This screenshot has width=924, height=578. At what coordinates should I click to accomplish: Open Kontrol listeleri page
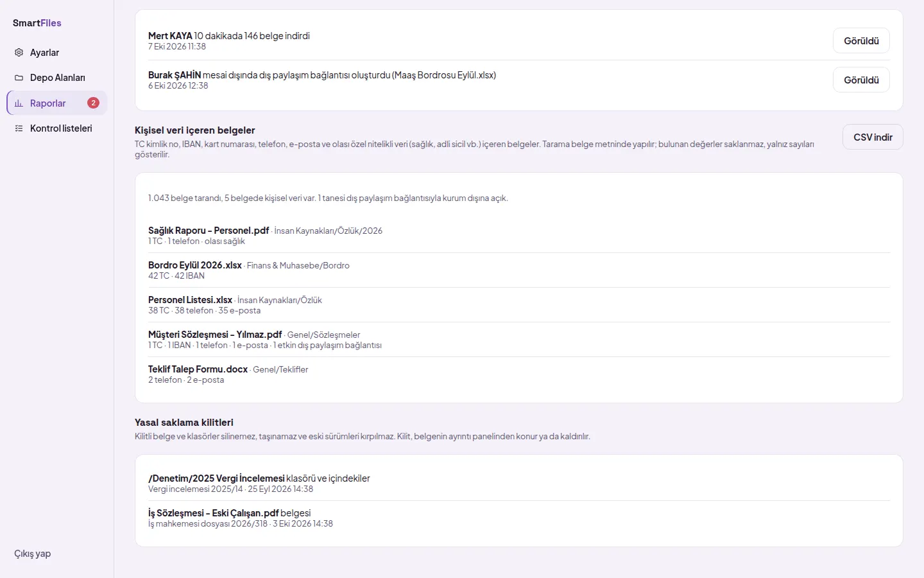(57, 128)
